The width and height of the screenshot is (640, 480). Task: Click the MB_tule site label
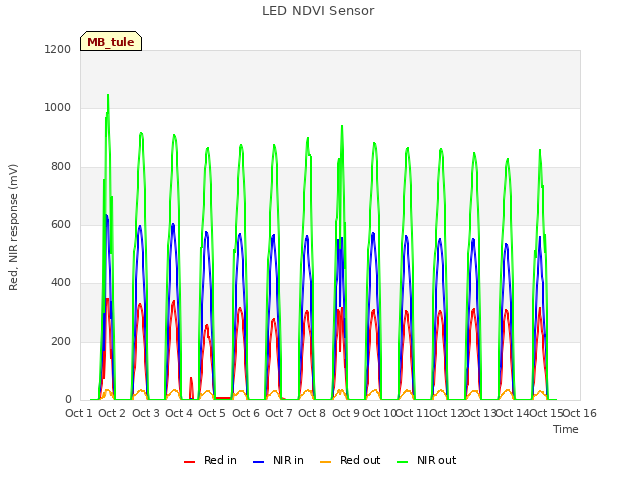pyautogui.click(x=111, y=42)
